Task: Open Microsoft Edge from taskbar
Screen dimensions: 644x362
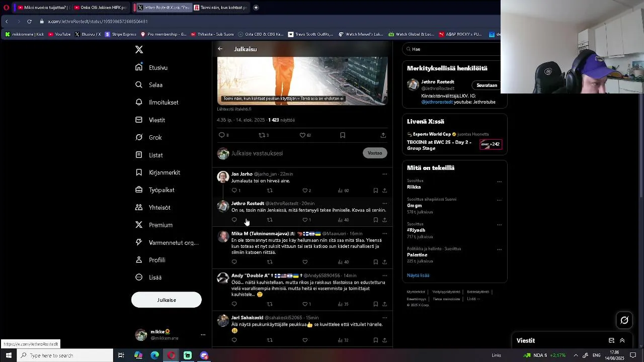Action: (154, 355)
